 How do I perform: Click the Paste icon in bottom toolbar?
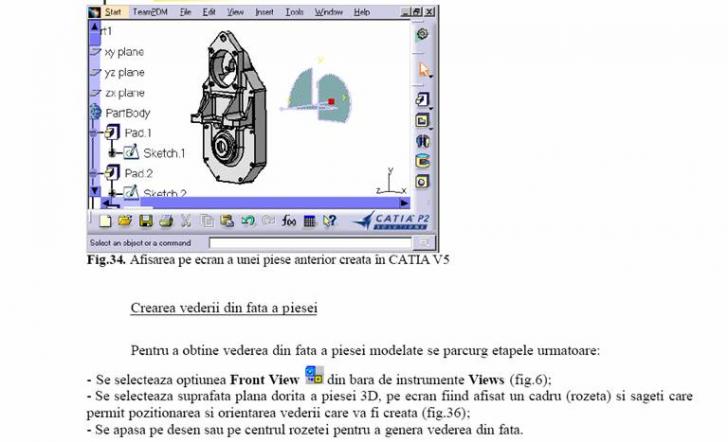pyautogui.click(x=226, y=220)
